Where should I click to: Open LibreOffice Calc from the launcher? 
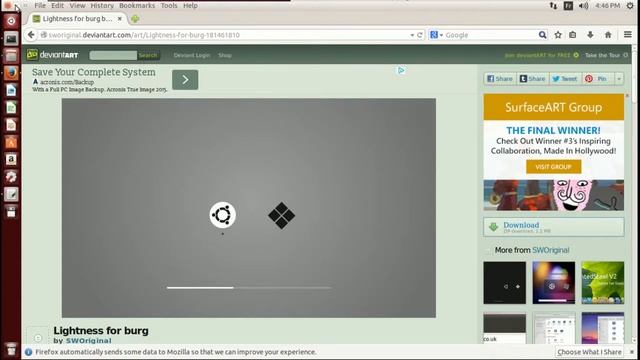11,108
